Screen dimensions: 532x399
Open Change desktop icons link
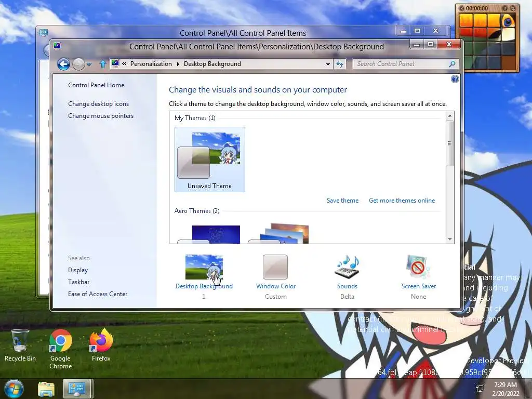(x=98, y=104)
